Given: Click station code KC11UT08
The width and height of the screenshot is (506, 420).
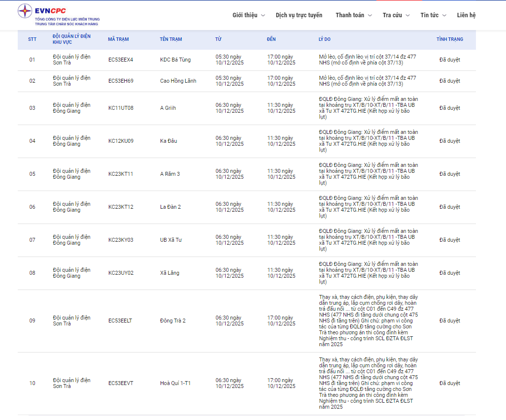Looking at the screenshot, I should coord(121,108).
